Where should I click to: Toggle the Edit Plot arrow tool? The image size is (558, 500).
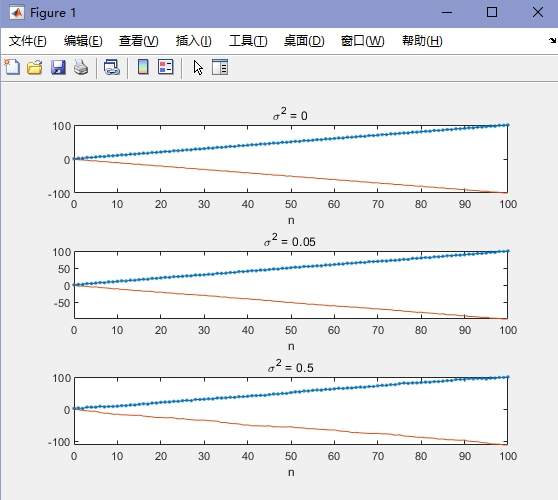[198, 67]
